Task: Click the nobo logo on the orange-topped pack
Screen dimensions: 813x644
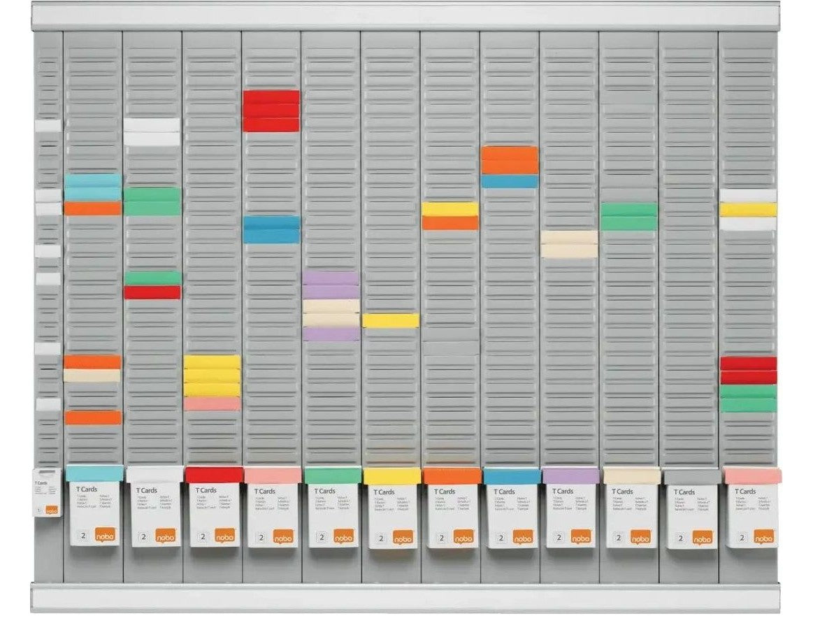Action: [x=463, y=537]
